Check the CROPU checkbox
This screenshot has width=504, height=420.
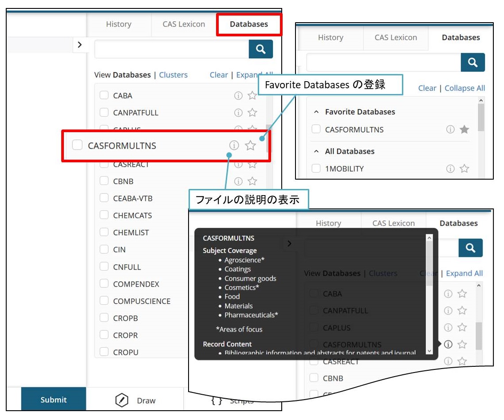[104, 352]
